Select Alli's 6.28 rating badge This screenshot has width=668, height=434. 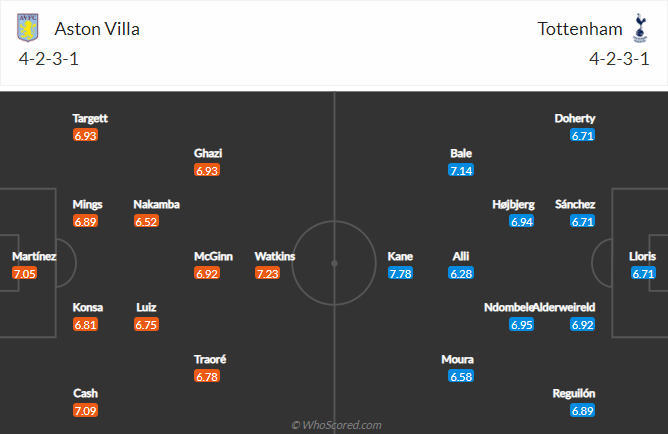(x=461, y=273)
